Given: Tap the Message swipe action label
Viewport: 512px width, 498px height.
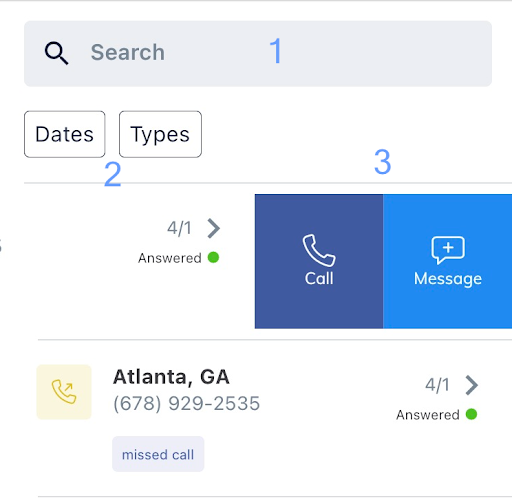Looking at the screenshot, I should [x=448, y=279].
